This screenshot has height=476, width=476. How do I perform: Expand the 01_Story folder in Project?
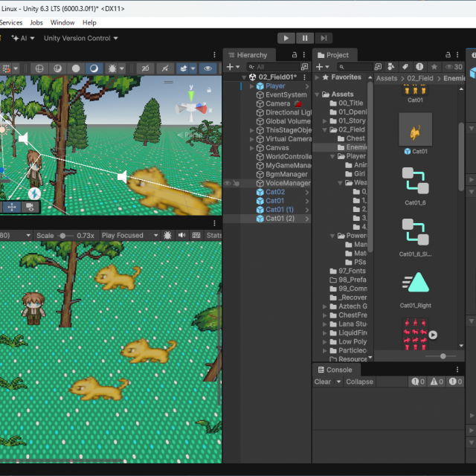[324, 120]
